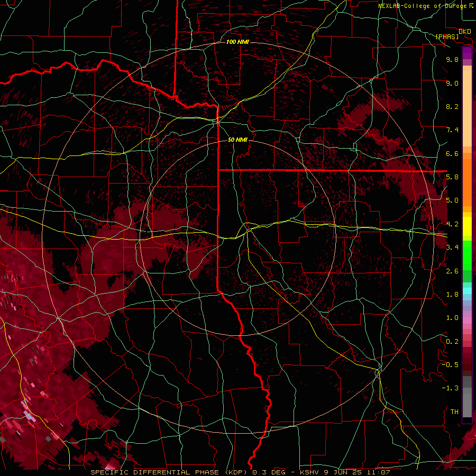Click the 50 NMI range ring label

(237, 140)
